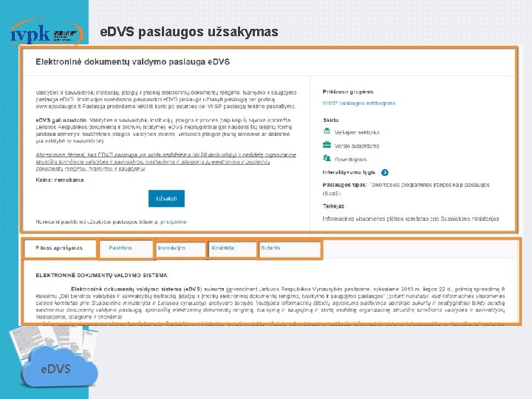Click the Skirta label
Viewport: 532px width, 399px height.
331,120
